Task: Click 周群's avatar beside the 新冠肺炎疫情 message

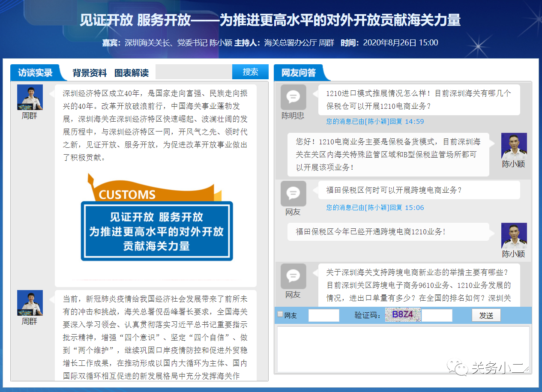Action: click(x=30, y=303)
